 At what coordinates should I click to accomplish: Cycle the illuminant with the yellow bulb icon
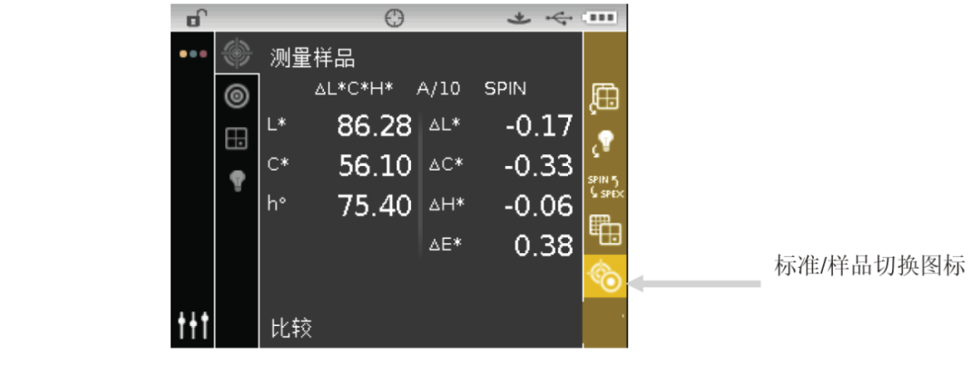point(603,143)
